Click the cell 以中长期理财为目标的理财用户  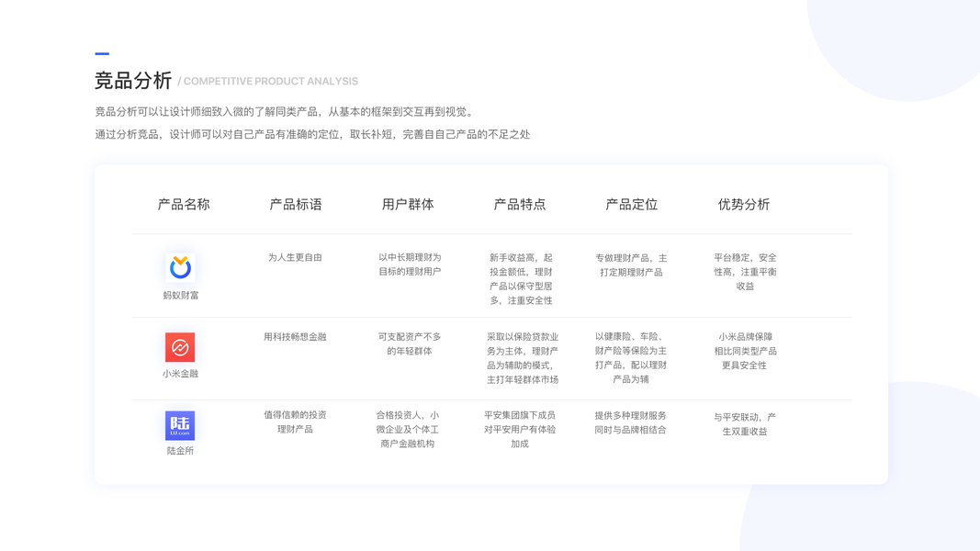click(410, 264)
